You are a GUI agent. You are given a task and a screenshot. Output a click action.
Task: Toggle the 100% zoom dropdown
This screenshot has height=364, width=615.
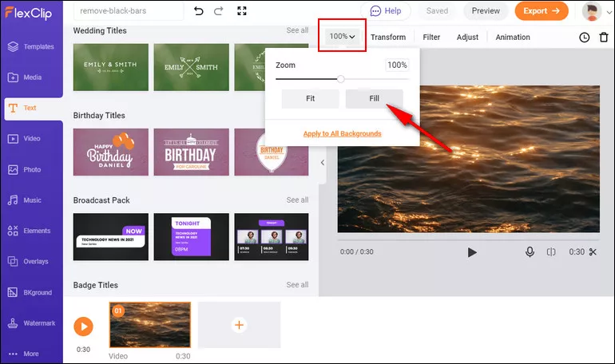342,37
